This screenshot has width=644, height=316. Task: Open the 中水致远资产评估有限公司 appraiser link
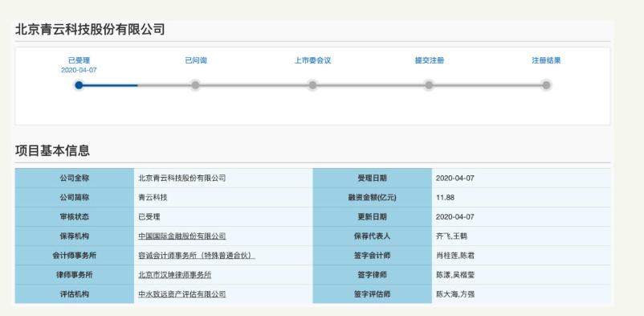(182, 294)
